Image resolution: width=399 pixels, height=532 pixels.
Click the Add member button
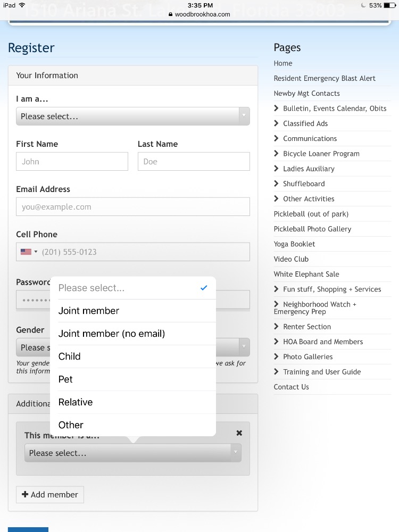click(x=50, y=494)
